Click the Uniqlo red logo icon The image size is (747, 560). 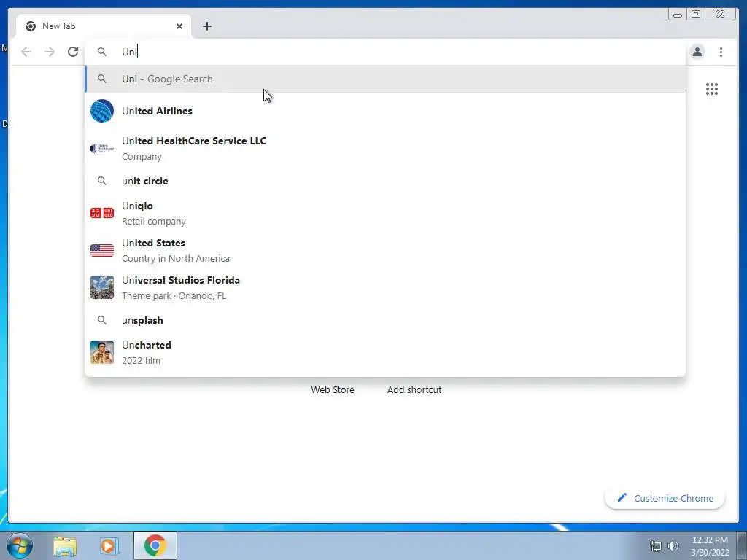102,213
